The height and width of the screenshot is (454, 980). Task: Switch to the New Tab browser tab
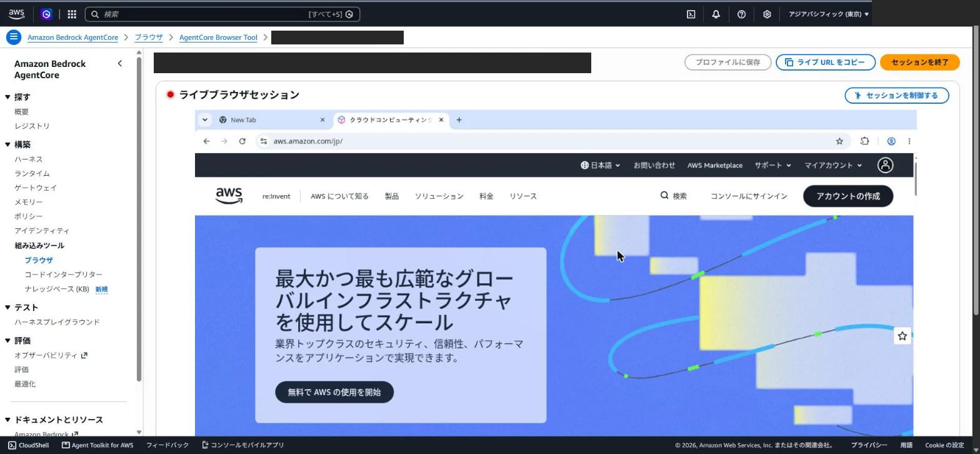click(x=271, y=119)
